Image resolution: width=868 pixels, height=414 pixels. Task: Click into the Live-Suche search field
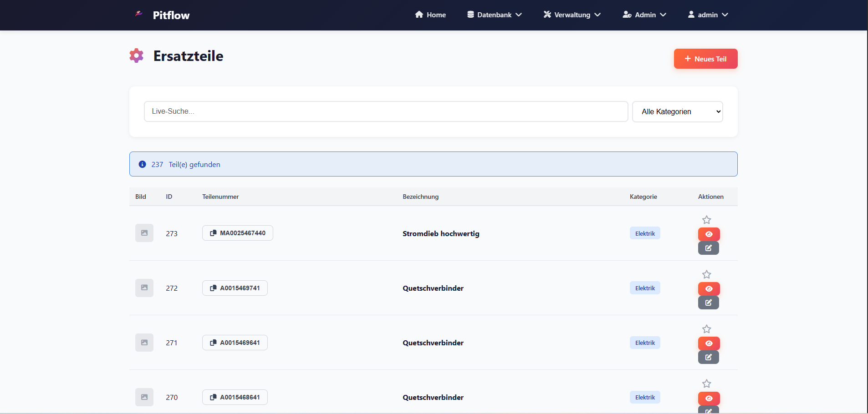[x=386, y=111]
